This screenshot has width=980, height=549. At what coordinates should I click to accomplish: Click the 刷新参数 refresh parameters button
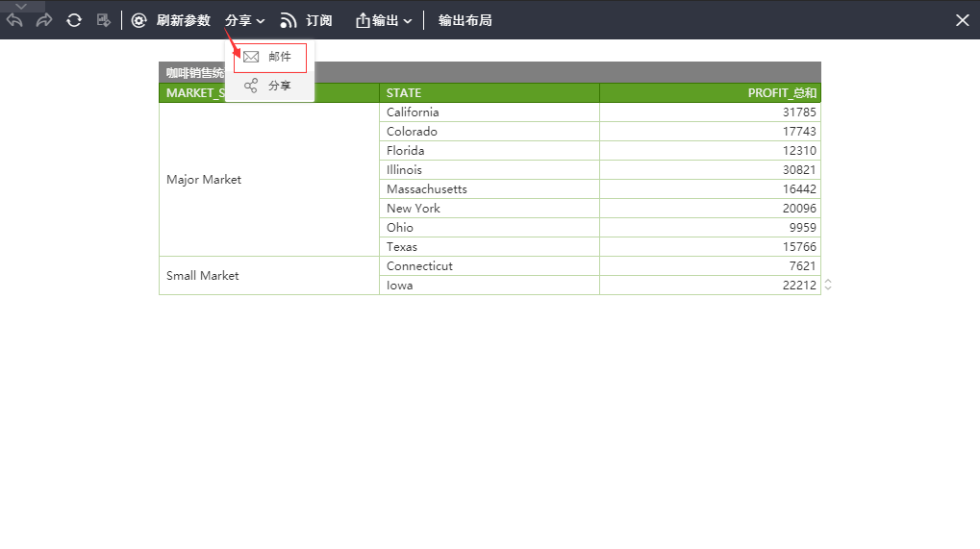click(171, 20)
